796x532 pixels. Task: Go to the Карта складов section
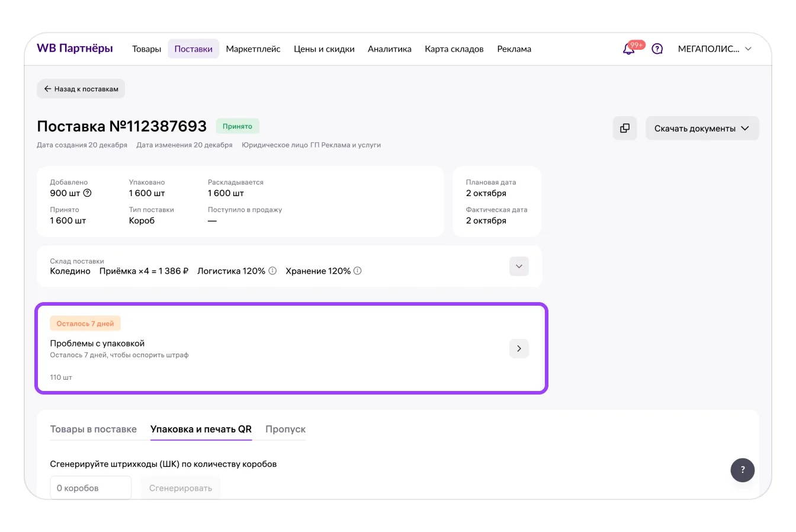[454, 49]
